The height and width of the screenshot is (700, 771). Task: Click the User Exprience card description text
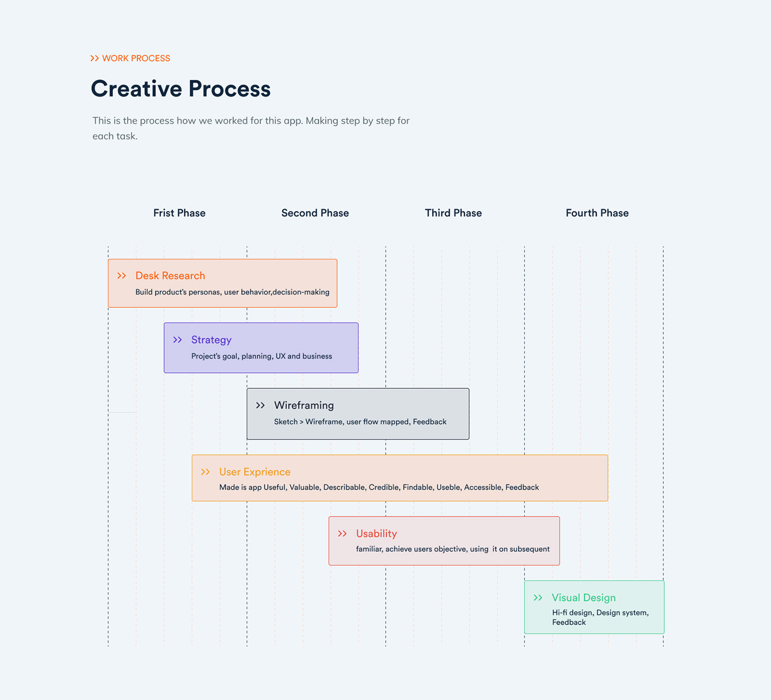(379, 487)
